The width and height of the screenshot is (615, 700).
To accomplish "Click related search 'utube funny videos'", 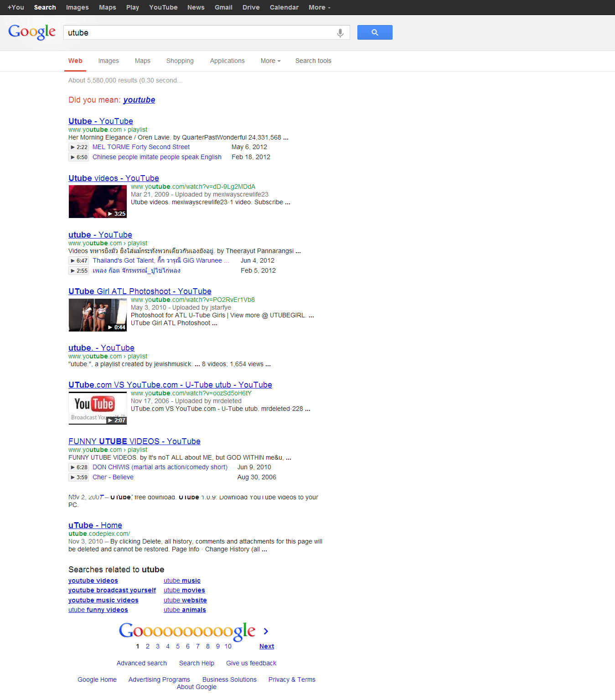I will (x=98, y=610).
